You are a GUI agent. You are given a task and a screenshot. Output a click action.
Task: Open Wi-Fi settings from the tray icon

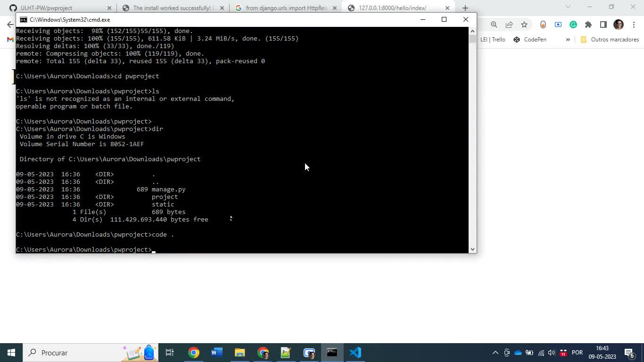click(x=542, y=352)
